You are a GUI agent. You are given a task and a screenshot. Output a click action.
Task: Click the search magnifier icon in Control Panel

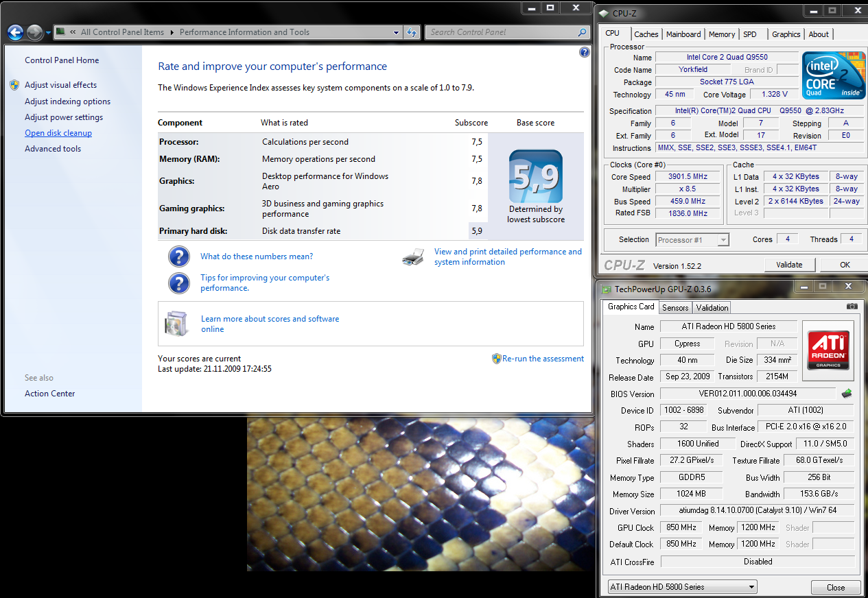[x=582, y=32]
